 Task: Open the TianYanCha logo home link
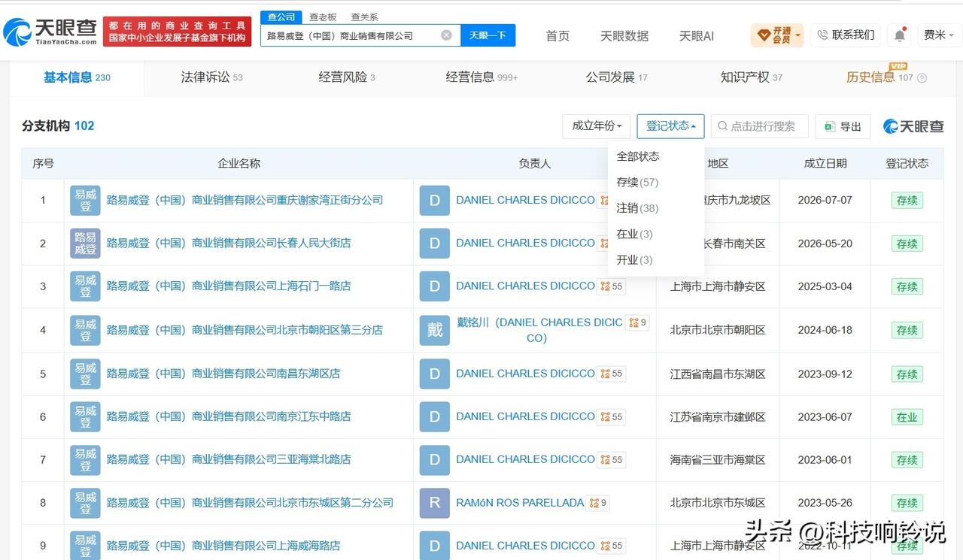point(51,32)
